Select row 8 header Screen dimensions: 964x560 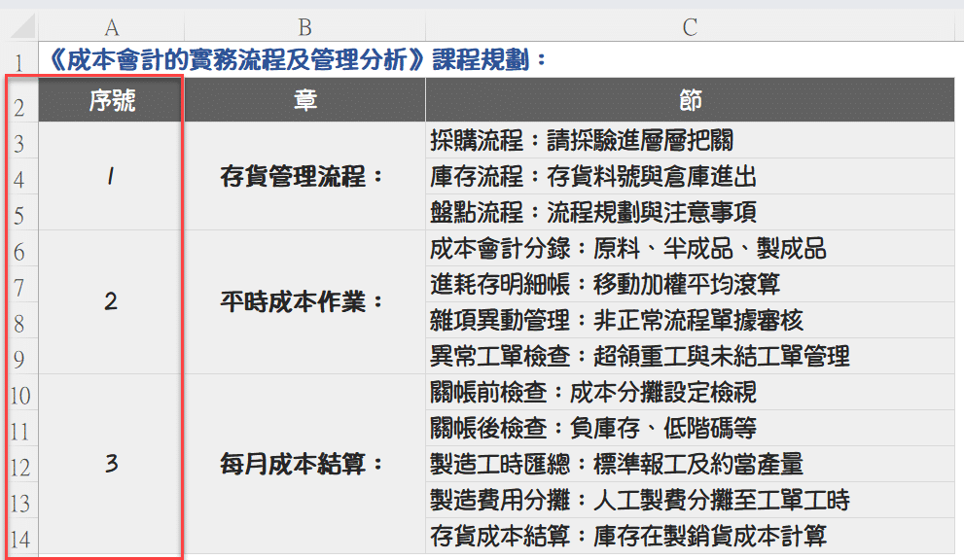click(x=19, y=320)
